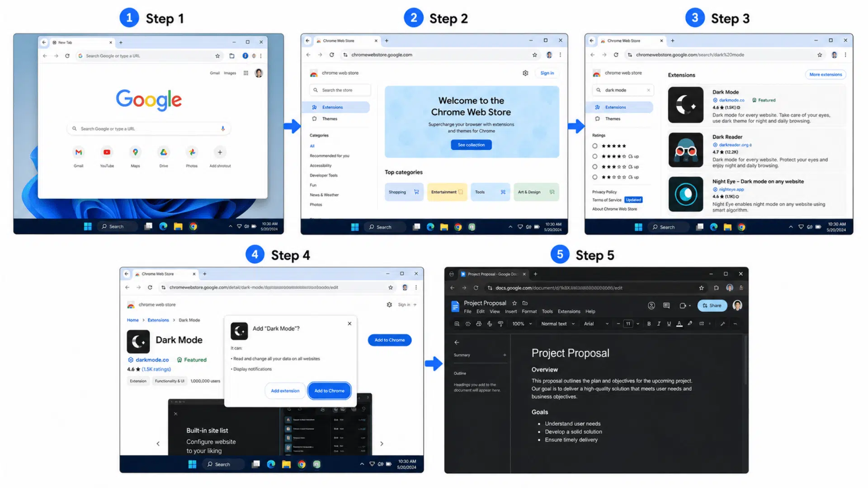Click font size 11 field in Step 5
Viewport: 868px width, 488px height.
tap(628, 324)
